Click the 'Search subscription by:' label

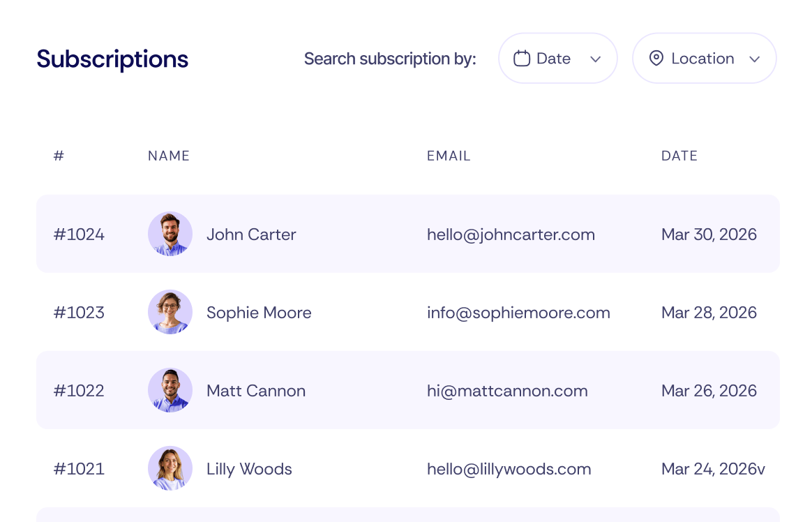pos(390,59)
